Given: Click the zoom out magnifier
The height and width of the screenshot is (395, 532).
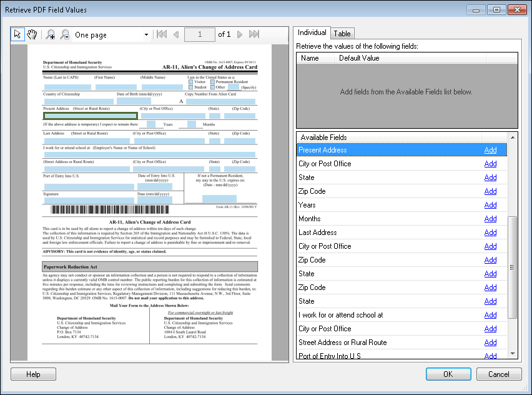Looking at the screenshot, I should (x=64, y=34).
